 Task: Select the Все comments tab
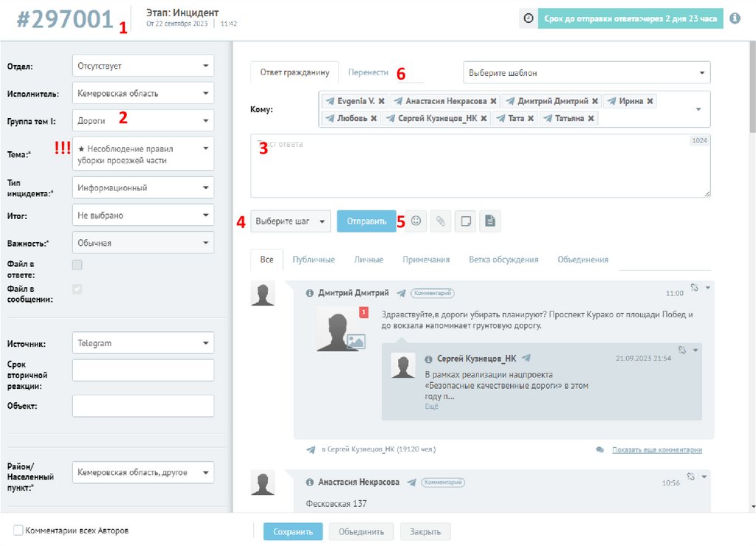[x=267, y=260]
